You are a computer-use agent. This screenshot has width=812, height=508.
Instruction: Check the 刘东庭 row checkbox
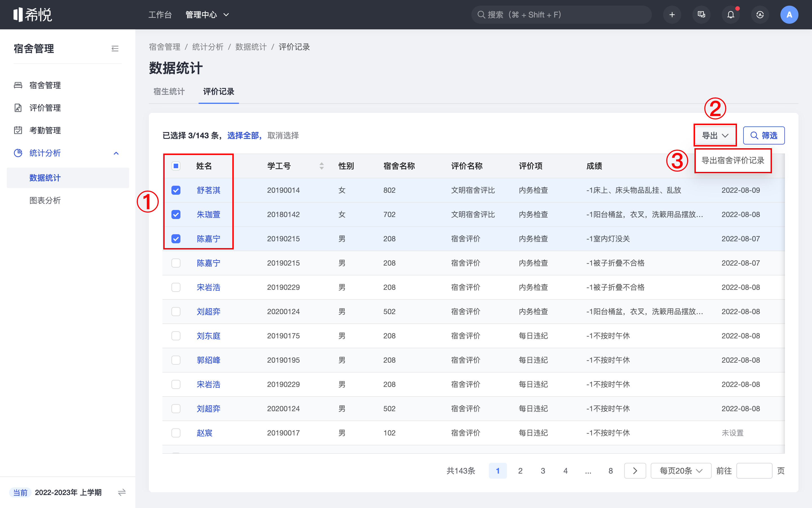pyautogui.click(x=176, y=336)
